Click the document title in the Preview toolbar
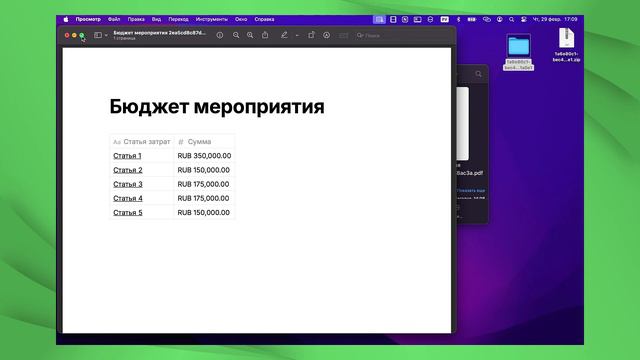This screenshot has height=360, width=640. coord(160,33)
